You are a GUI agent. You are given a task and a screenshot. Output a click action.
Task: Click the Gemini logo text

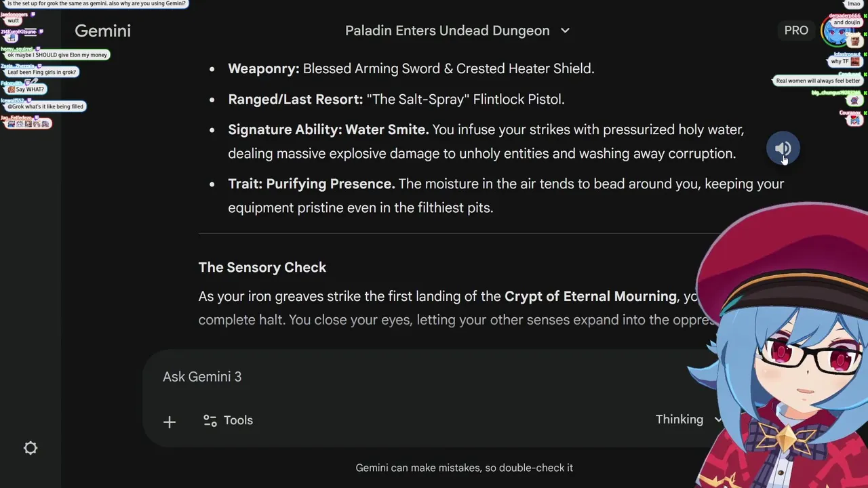(x=102, y=30)
